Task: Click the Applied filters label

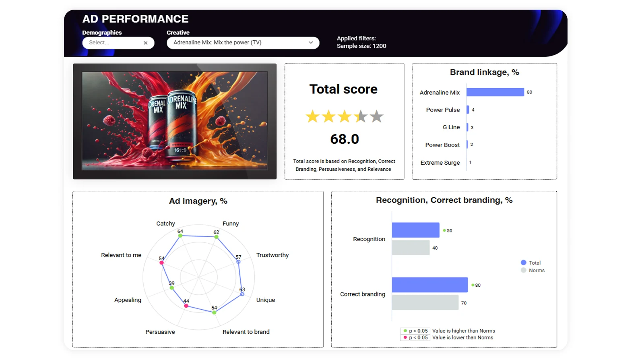Action: tap(356, 38)
